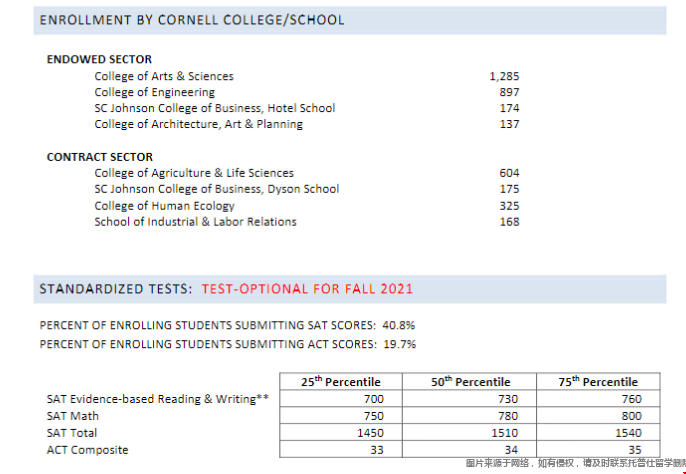Select the College of Arts & Sciences row
The width and height of the screenshot is (686, 474).
point(164,76)
